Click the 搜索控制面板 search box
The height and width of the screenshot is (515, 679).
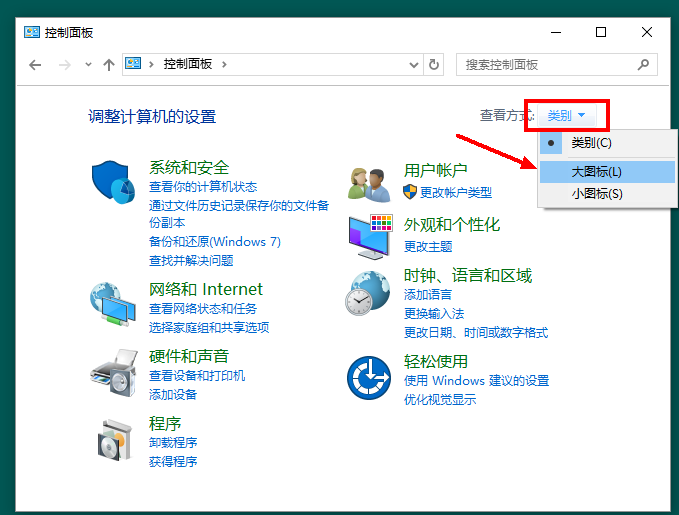(x=547, y=64)
